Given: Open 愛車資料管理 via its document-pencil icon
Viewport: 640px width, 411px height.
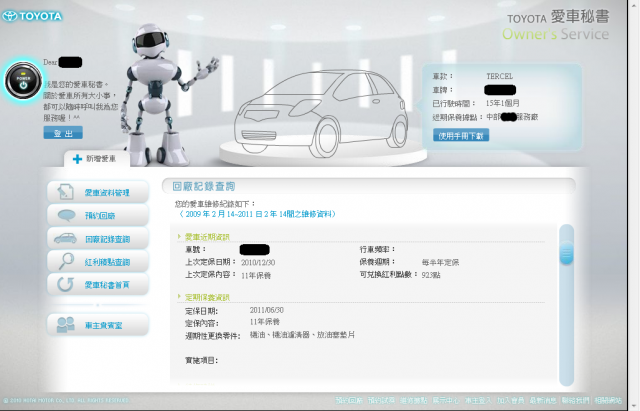Looking at the screenshot, I should tap(66, 192).
